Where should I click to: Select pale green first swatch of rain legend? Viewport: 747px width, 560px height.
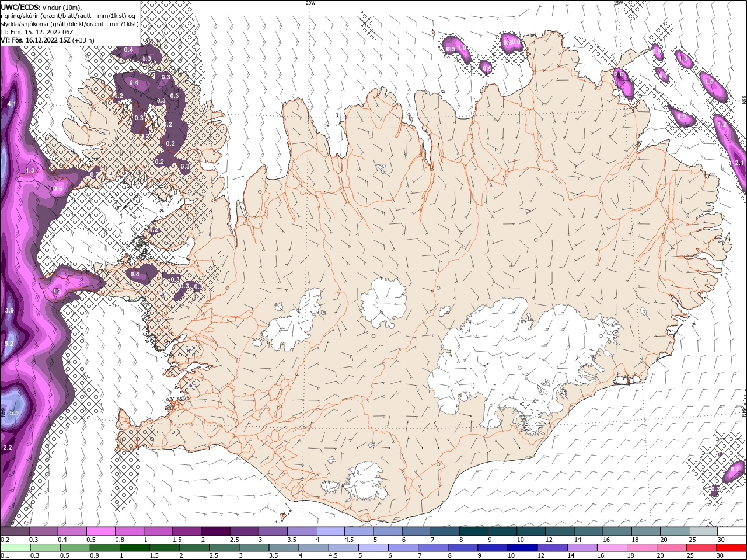point(15,547)
